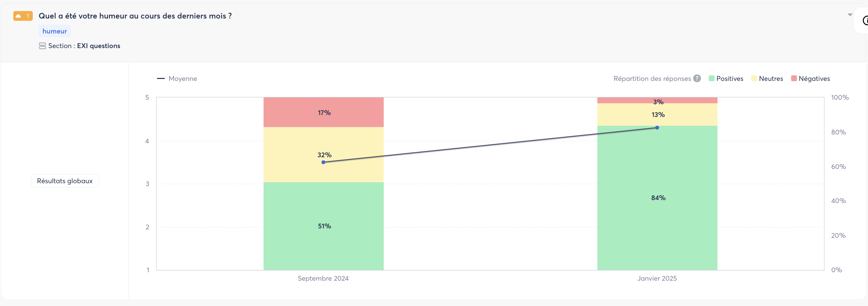Expand the question card dropdown arrow
The height and width of the screenshot is (306, 868).
pyautogui.click(x=850, y=15)
